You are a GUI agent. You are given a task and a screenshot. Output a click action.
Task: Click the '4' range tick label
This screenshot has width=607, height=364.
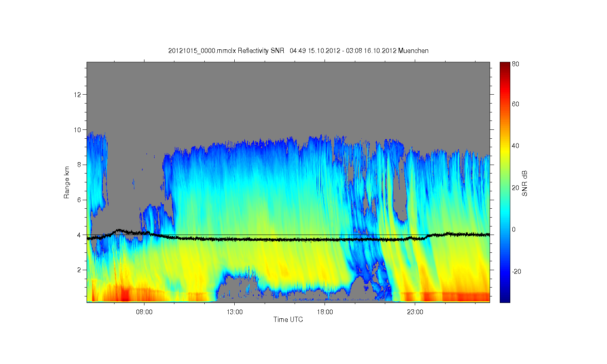click(79, 235)
